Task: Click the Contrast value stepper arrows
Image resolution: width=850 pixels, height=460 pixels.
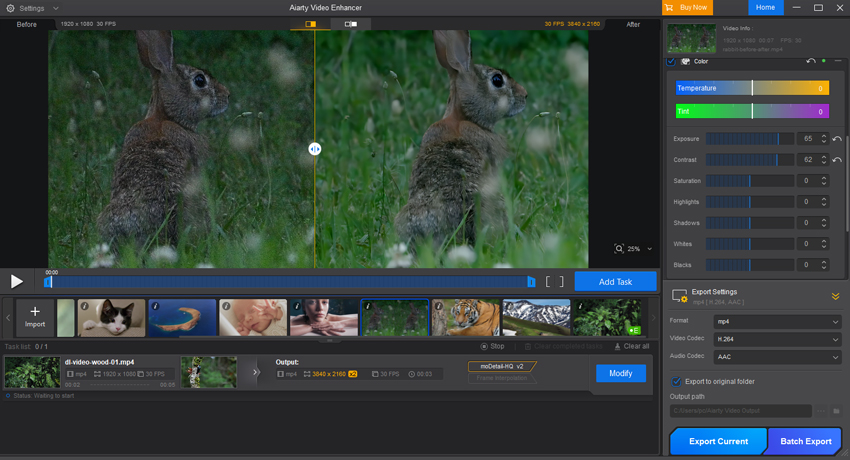Action: (x=824, y=160)
